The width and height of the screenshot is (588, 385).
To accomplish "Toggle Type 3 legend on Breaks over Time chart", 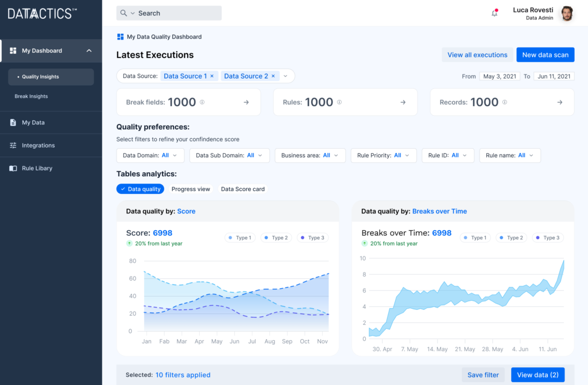I will click(547, 237).
